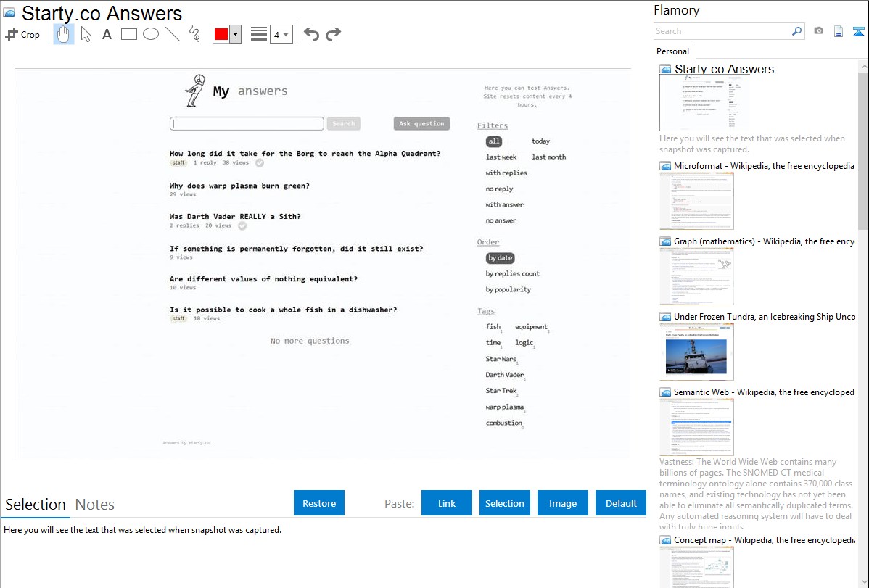Select the 'all' filter
The width and height of the screenshot is (869, 588).
coord(494,141)
